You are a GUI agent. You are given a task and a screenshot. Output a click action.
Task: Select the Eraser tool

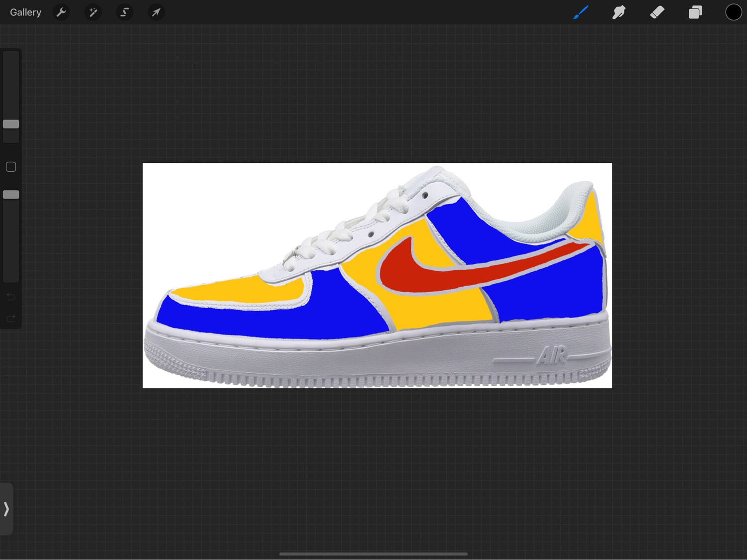click(657, 12)
